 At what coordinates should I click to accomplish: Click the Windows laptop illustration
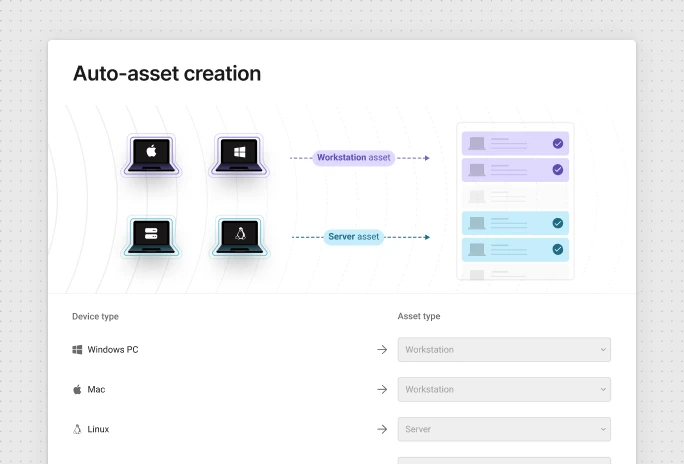point(239,155)
